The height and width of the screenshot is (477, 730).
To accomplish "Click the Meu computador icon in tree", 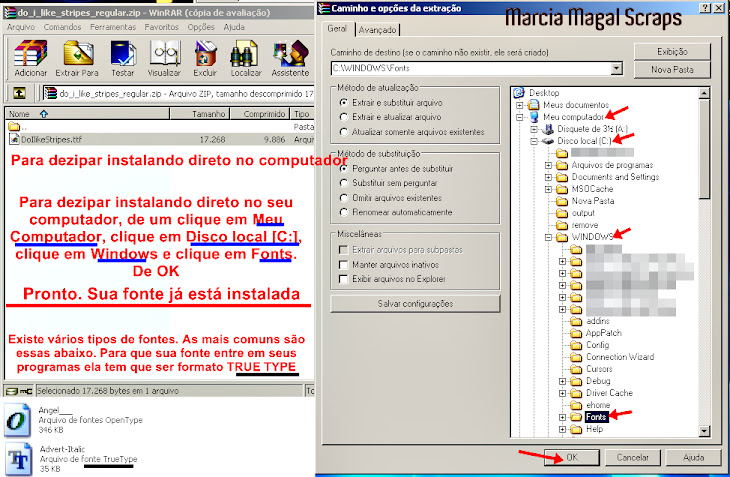I will coord(534,117).
